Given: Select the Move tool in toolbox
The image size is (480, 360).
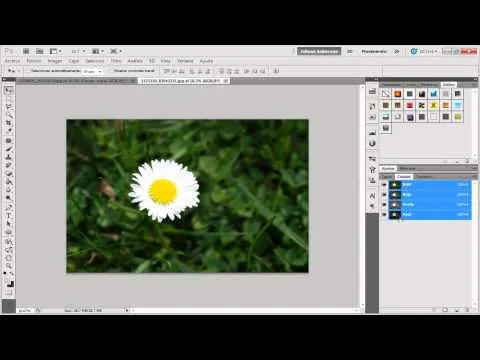Looking at the screenshot, I should 9,90.
